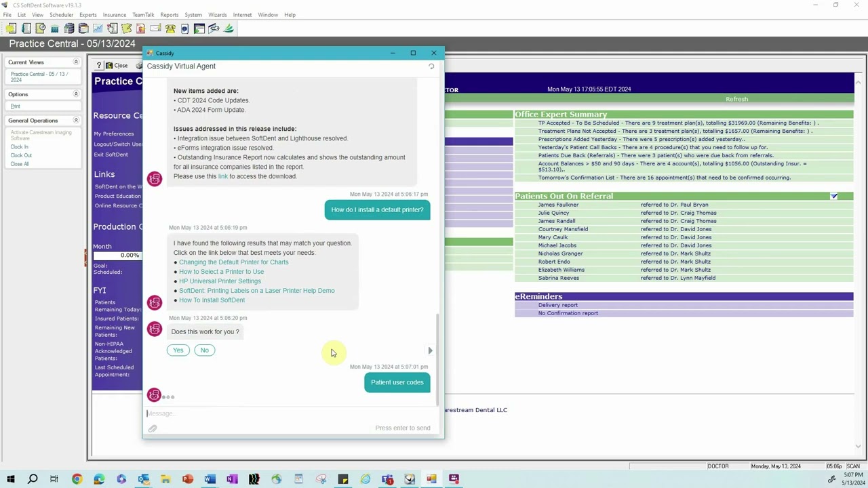
Task: Open 'HP Universal Printer Settings' link
Action: (x=220, y=281)
